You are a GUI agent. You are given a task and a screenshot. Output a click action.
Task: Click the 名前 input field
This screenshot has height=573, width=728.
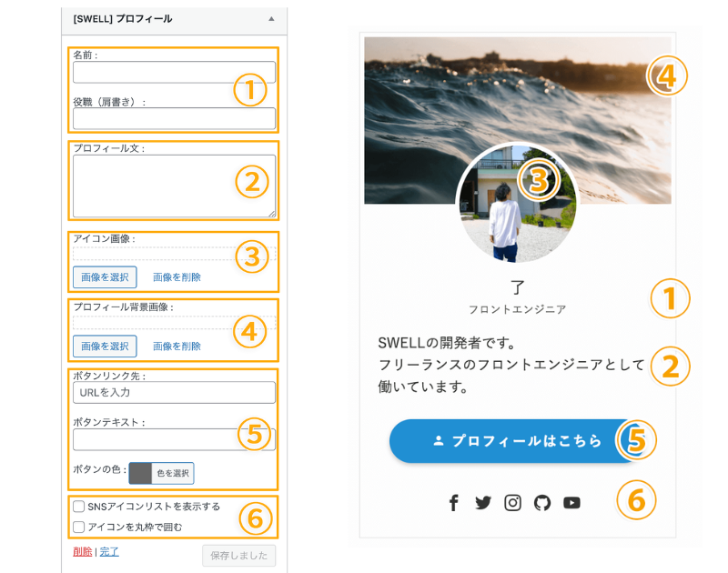point(174,73)
